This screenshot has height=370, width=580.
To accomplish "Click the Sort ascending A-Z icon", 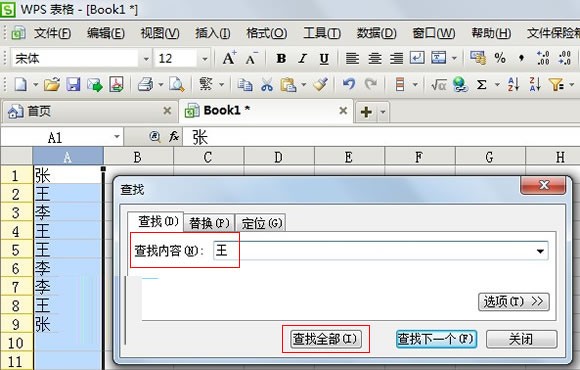I will point(513,84).
